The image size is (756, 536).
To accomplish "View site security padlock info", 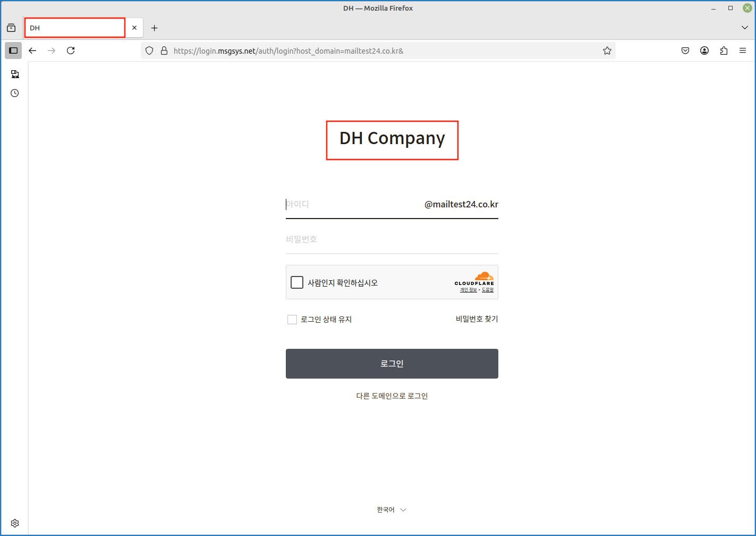I will tap(164, 51).
